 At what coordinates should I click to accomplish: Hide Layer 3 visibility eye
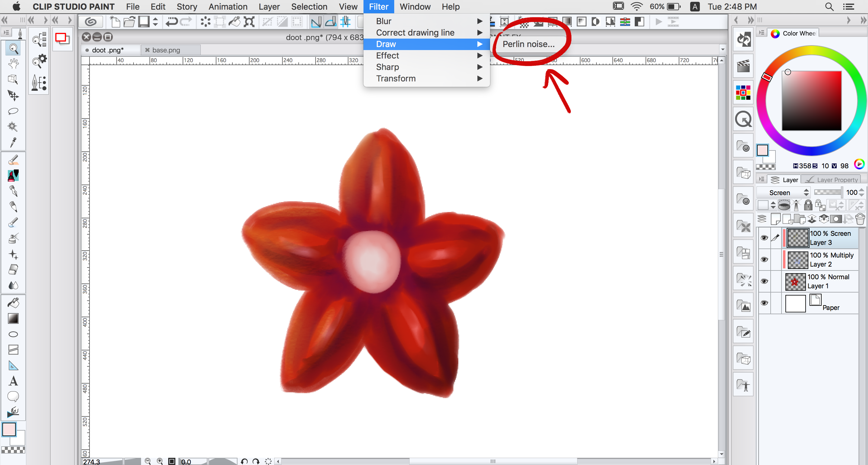[764, 238]
